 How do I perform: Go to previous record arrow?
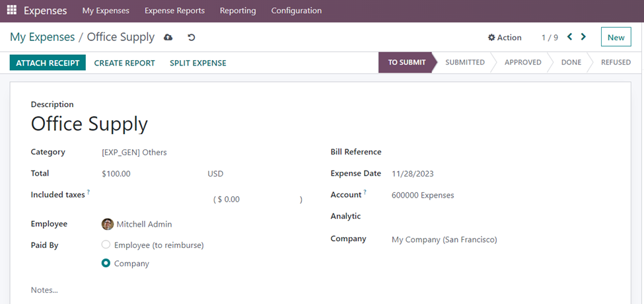[x=570, y=37]
